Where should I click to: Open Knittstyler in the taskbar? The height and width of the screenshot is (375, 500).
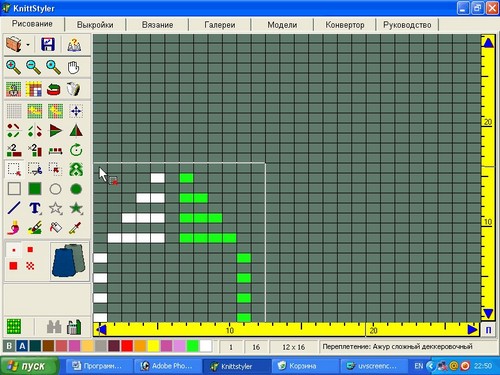pyautogui.click(x=236, y=366)
